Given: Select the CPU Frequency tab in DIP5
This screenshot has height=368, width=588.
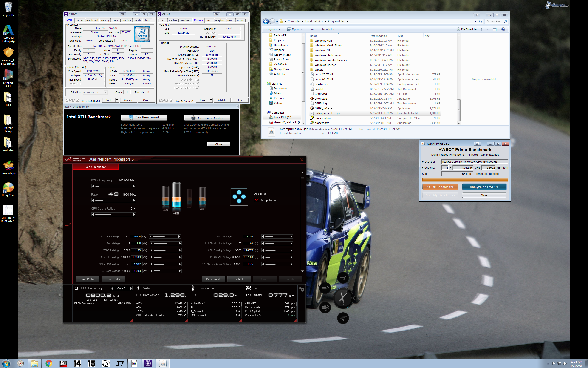Looking at the screenshot, I should [96, 167].
